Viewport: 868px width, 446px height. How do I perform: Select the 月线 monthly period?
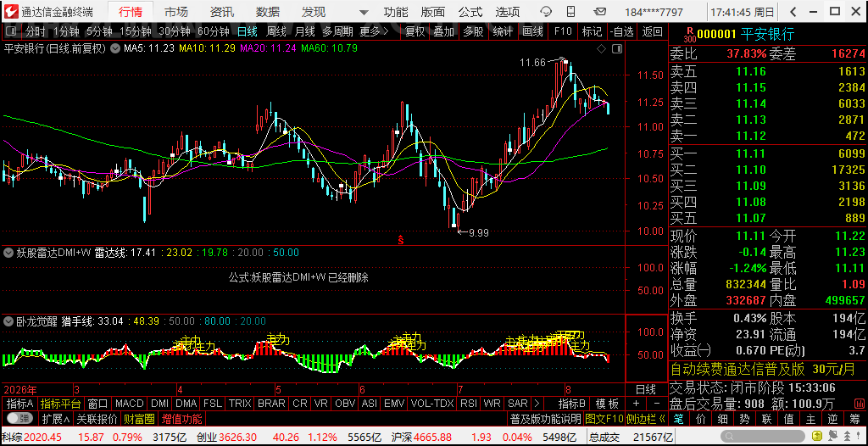(x=304, y=31)
